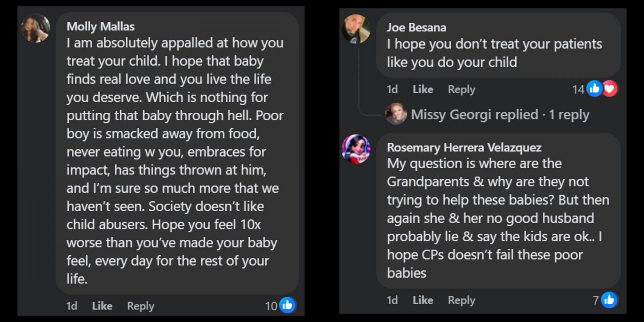This screenshot has height=322, width=644.
Task: Reply to Joe Besana's comment
Action: 462,89
